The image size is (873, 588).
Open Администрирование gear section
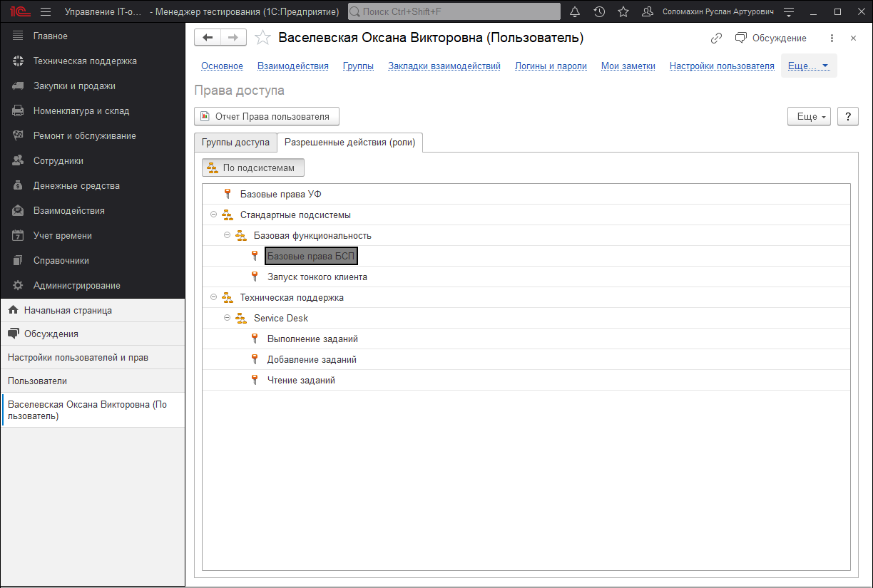click(76, 285)
